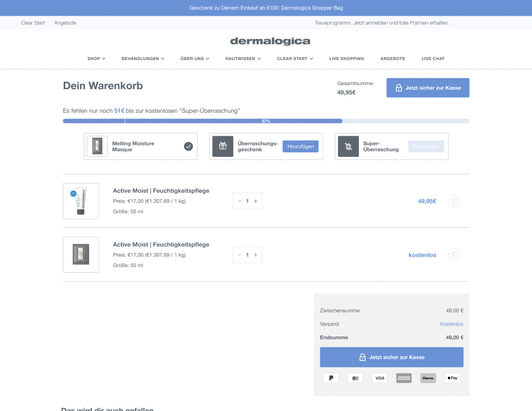The width and height of the screenshot is (532, 411).
Task: Click the trash icon on the paid Active Moist
Action: [454, 201]
